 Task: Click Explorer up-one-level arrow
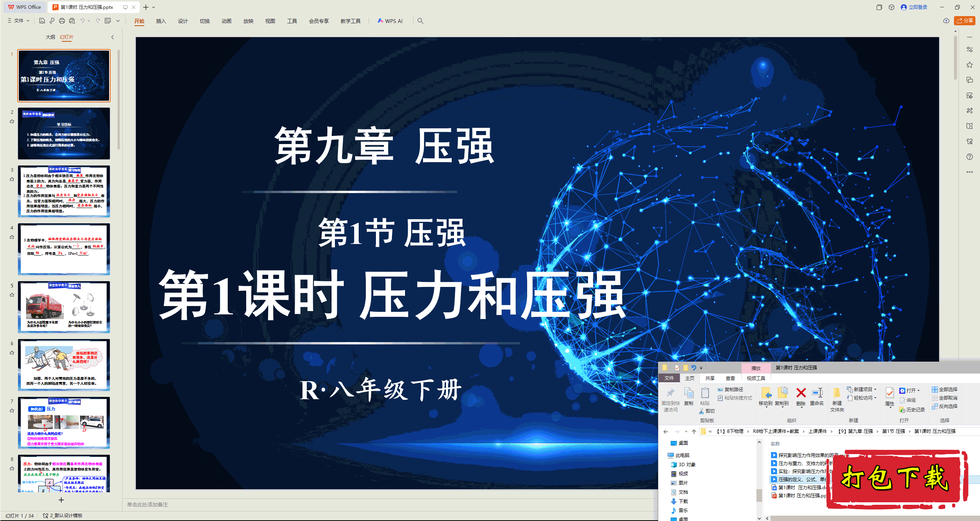click(x=694, y=432)
